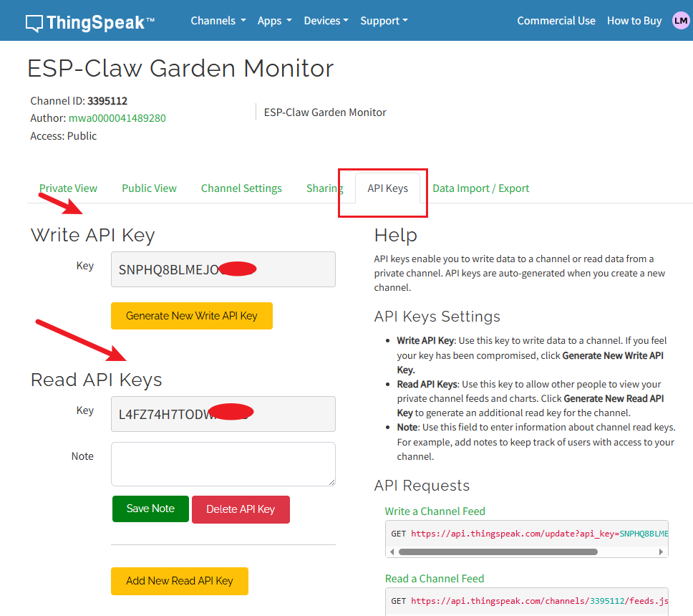Click the Save Note button
Image resolution: width=693 pixels, height=616 pixels.
(x=150, y=509)
